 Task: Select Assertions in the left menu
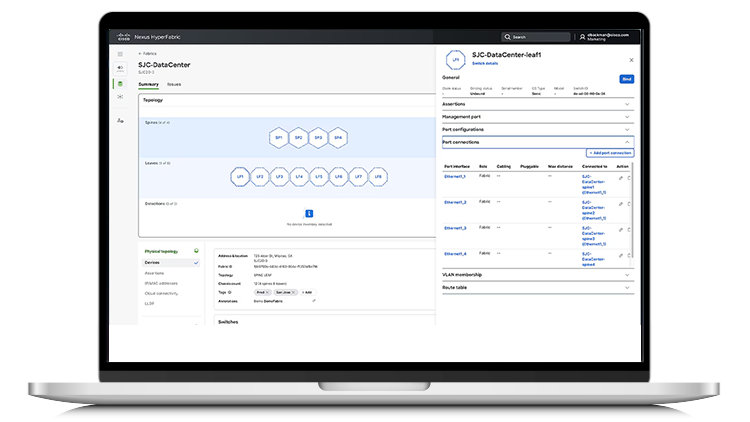coord(154,273)
